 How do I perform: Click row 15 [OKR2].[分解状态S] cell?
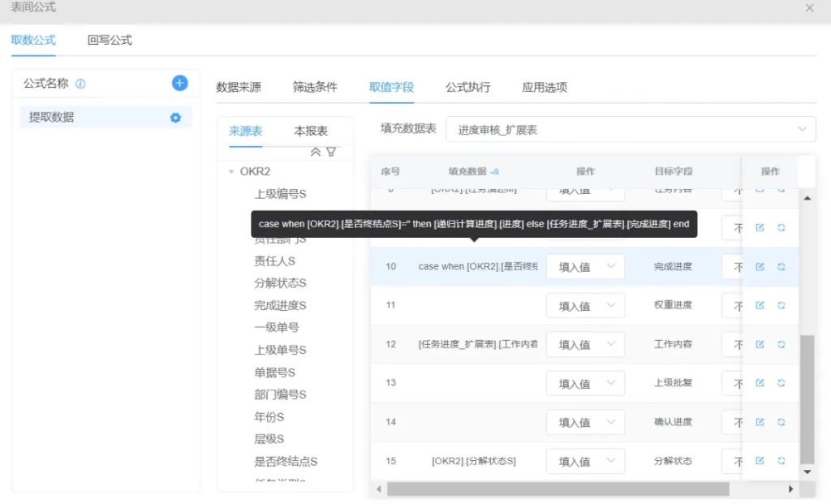[x=474, y=461]
